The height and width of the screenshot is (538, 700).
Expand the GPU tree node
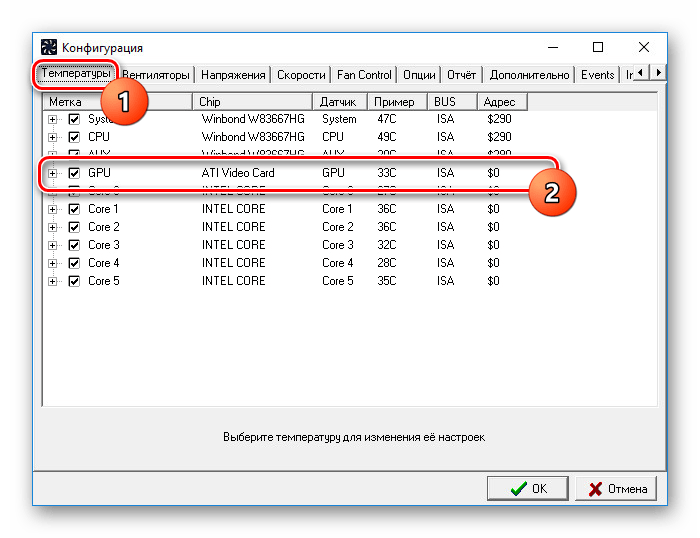(53, 173)
